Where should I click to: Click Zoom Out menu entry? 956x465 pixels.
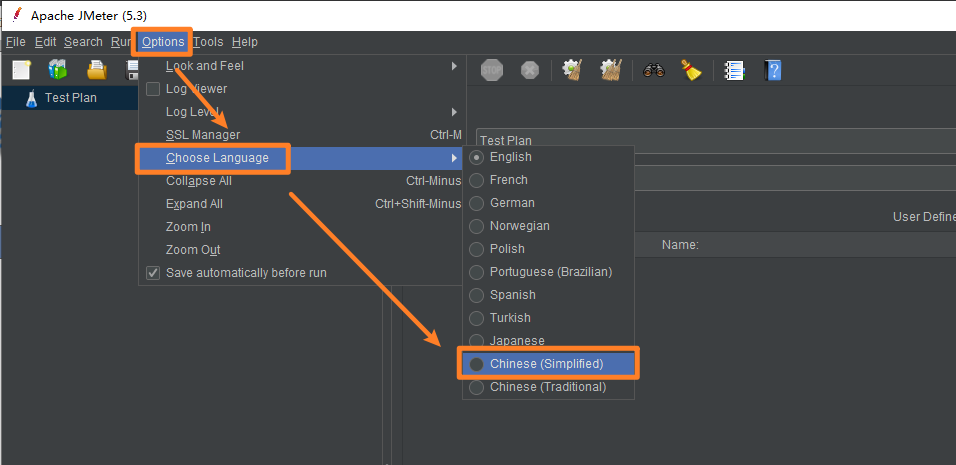(301, 250)
